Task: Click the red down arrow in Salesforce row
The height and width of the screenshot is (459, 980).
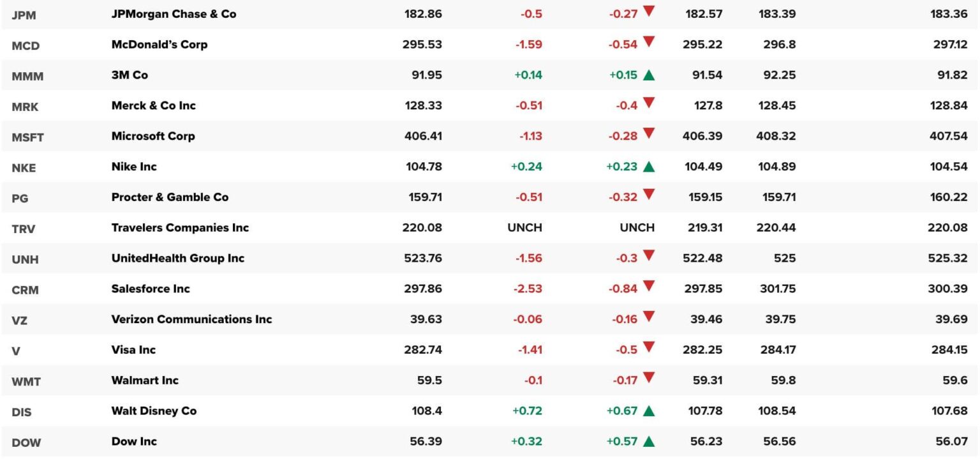Action: click(x=649, y=286)
